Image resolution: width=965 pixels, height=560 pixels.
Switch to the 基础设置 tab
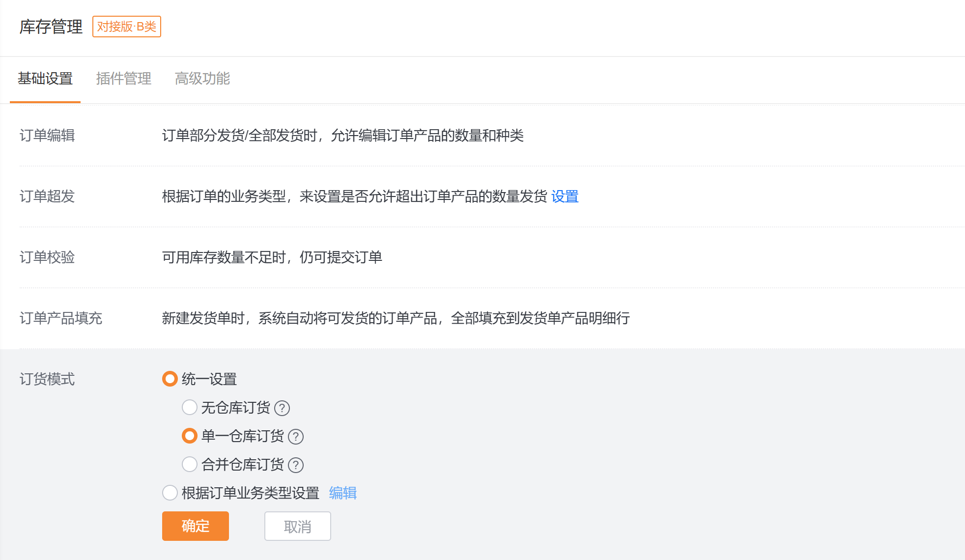(45, 79)
